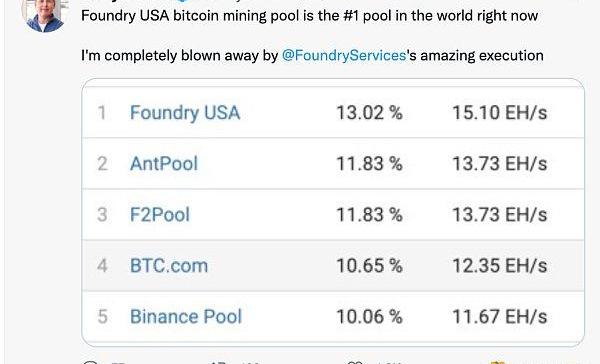Select rank number 4 in the highlighted row

click(102, 266)
